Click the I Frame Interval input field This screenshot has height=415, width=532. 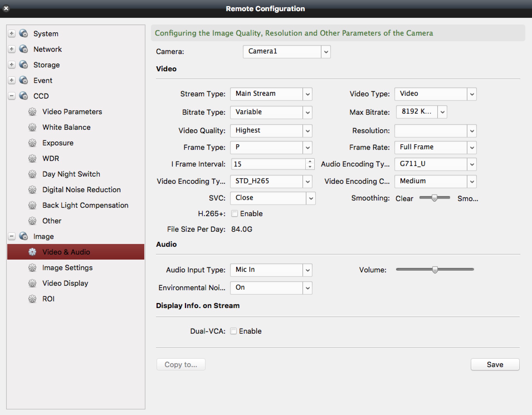point(268,164)
